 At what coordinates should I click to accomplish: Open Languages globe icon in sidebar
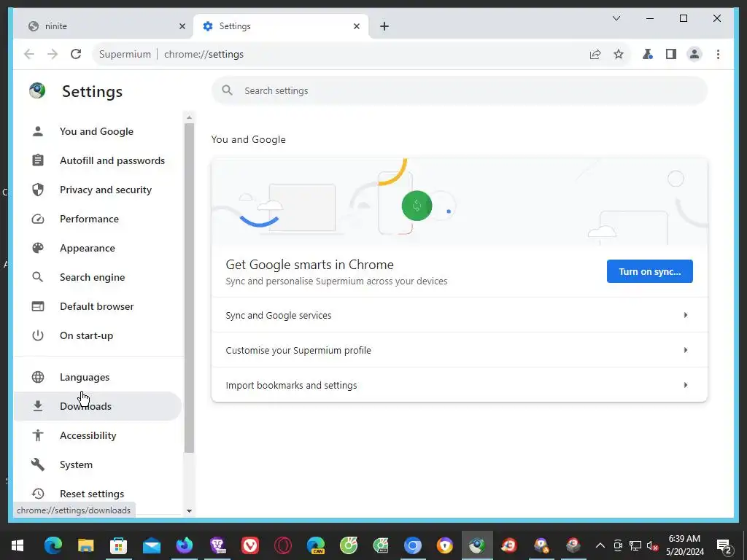point(38,377)
